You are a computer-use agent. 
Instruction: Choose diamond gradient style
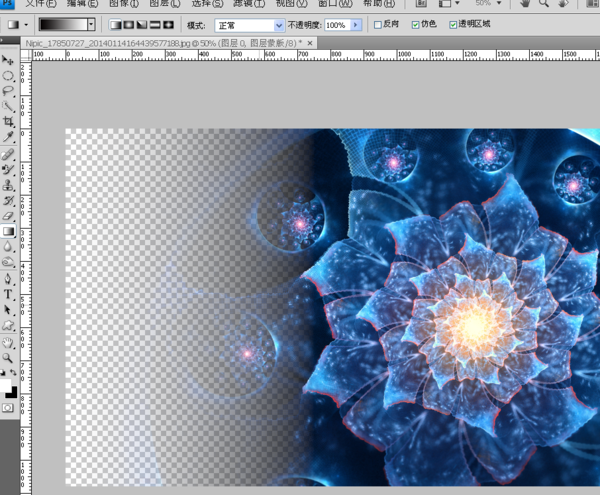pos(168,25)
